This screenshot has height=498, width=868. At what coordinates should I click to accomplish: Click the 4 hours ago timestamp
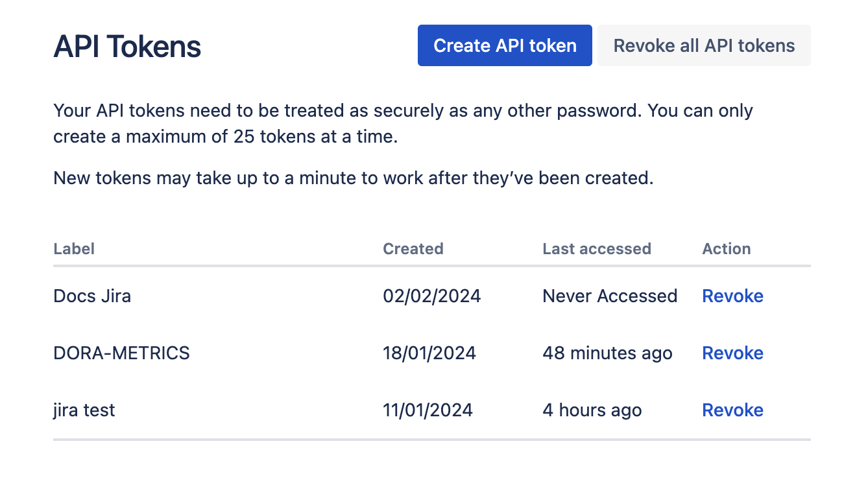click(x=592, y=410)
